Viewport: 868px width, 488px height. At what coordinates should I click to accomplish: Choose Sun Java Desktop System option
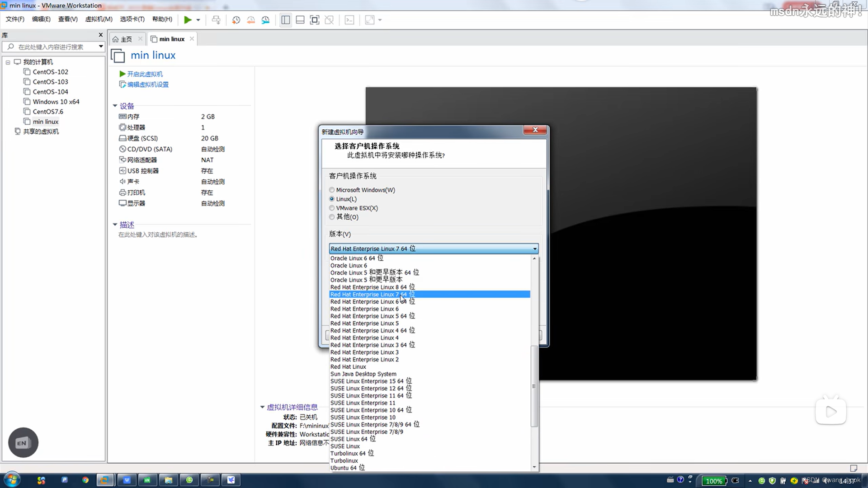click(x=429, y=374)
